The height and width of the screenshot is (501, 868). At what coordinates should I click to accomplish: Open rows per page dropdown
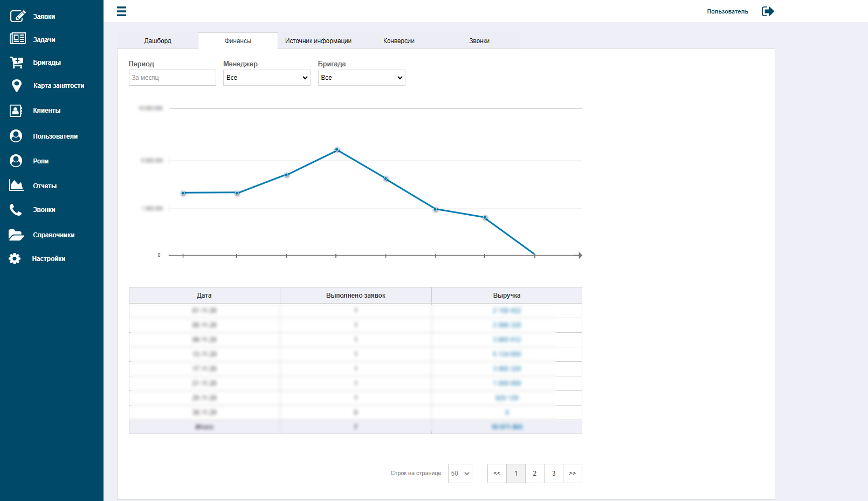pyautogui.click(x=460, y=473)
